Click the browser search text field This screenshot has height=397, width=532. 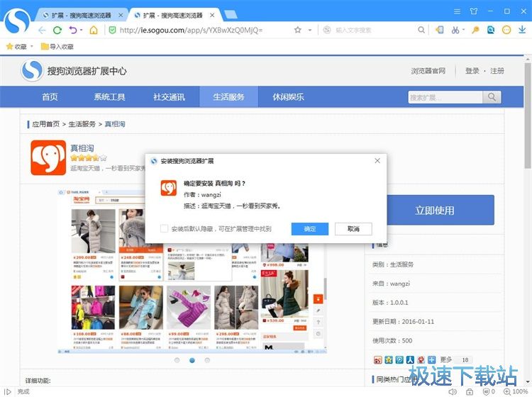373,30
